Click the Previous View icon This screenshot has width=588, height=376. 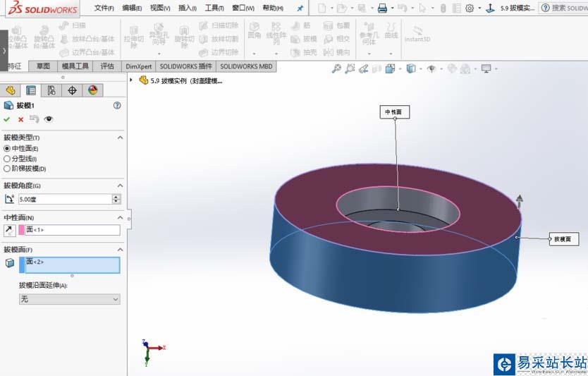363,68
